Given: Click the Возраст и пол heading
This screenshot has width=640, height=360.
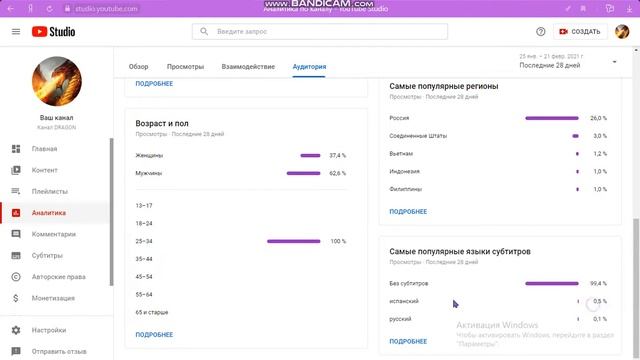Looking at the screenshot, I should 162,123.
